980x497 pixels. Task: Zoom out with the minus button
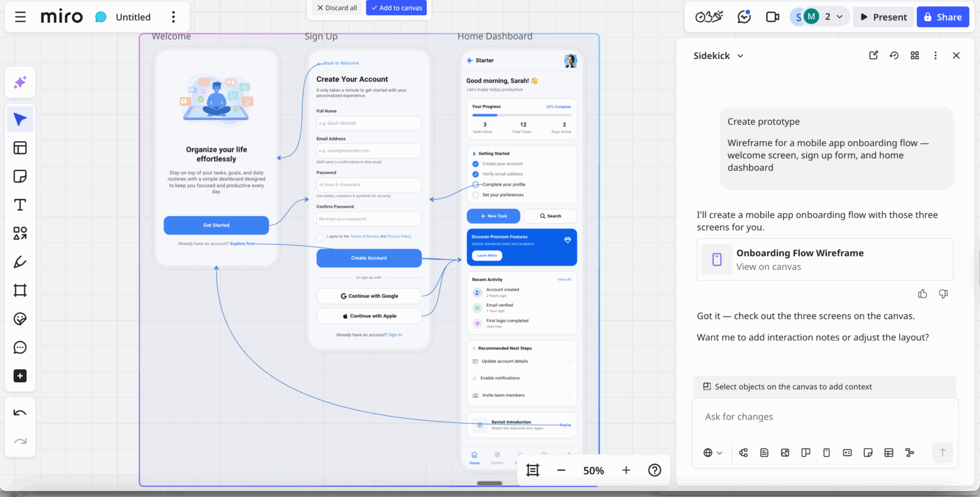click(561, 471)
